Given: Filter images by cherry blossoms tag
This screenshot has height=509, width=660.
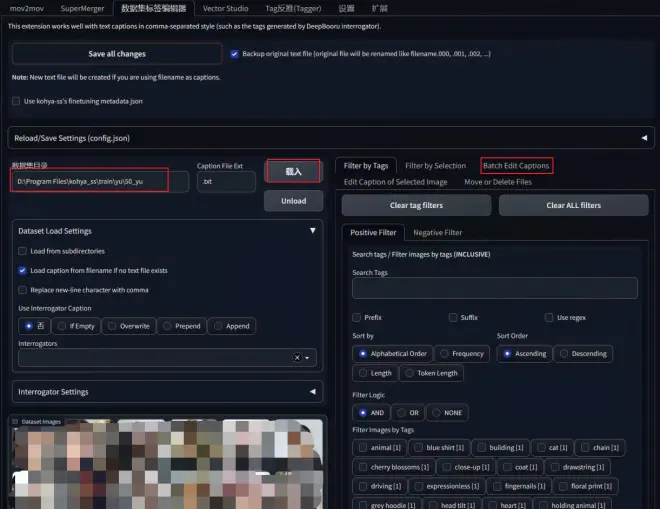Looking at the screenshot, I should pyautogui.click(x=394, y=467).
